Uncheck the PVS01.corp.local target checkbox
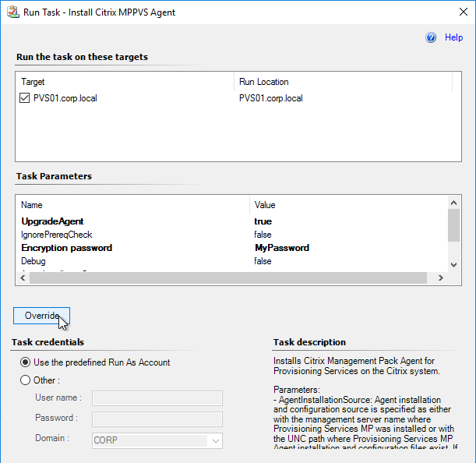 click(x=25, y=98)
